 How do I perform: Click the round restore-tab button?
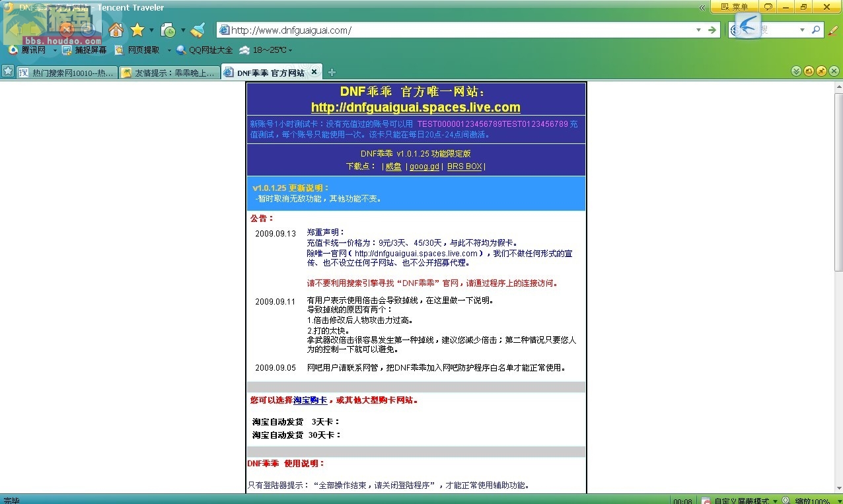809,71
